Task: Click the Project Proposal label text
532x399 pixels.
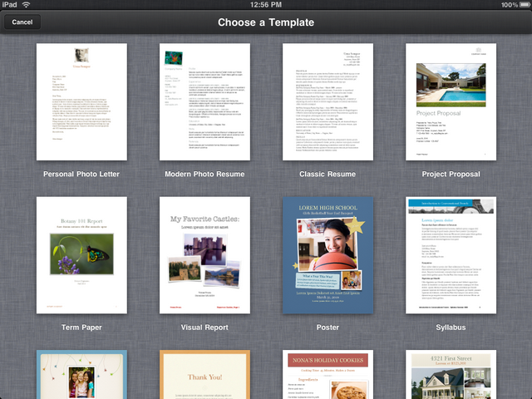Action: [x=451, y=174]
